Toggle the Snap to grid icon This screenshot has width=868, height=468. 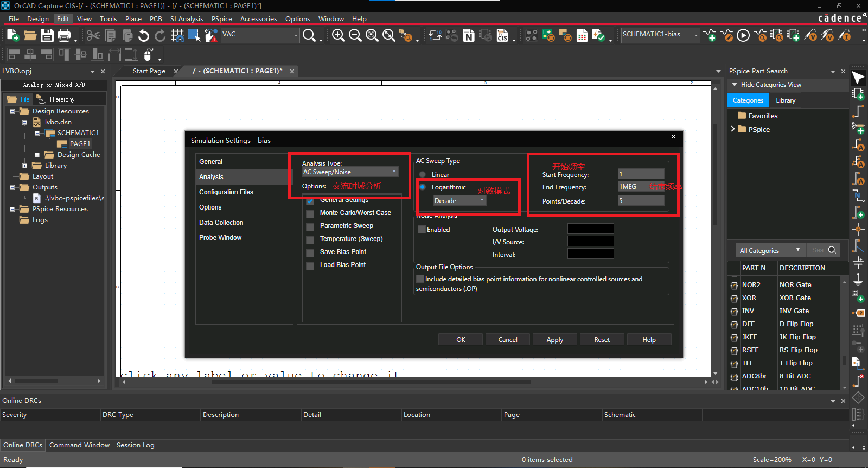point(177,35)
